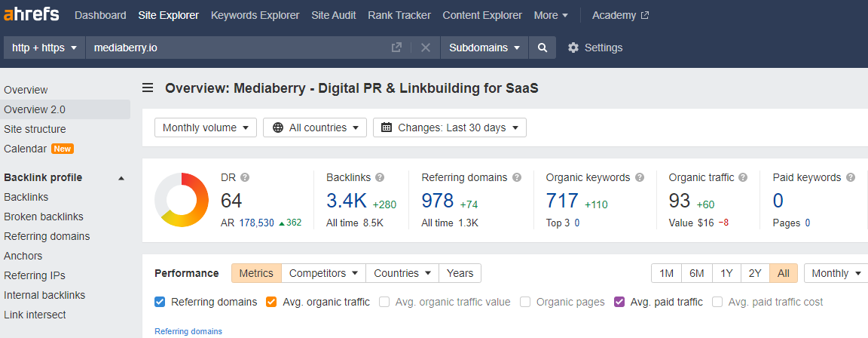Open Keywords Explorer
This screenshot has width=868, height=338.
pos(255,15)
